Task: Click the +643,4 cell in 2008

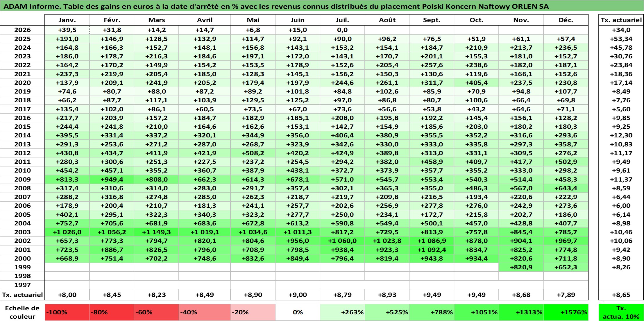Action: point(566,188)
